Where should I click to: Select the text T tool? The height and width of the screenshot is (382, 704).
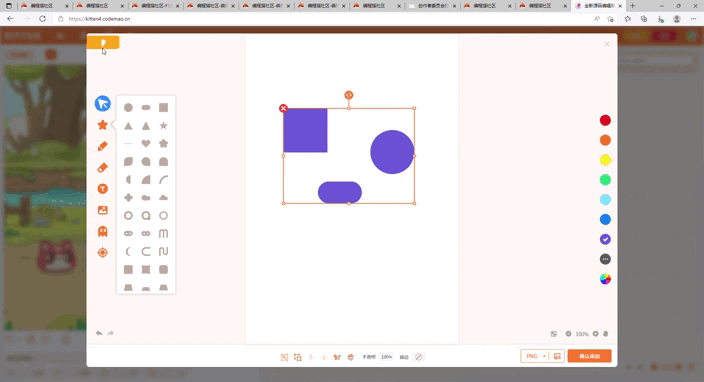[x=102, y=189]
